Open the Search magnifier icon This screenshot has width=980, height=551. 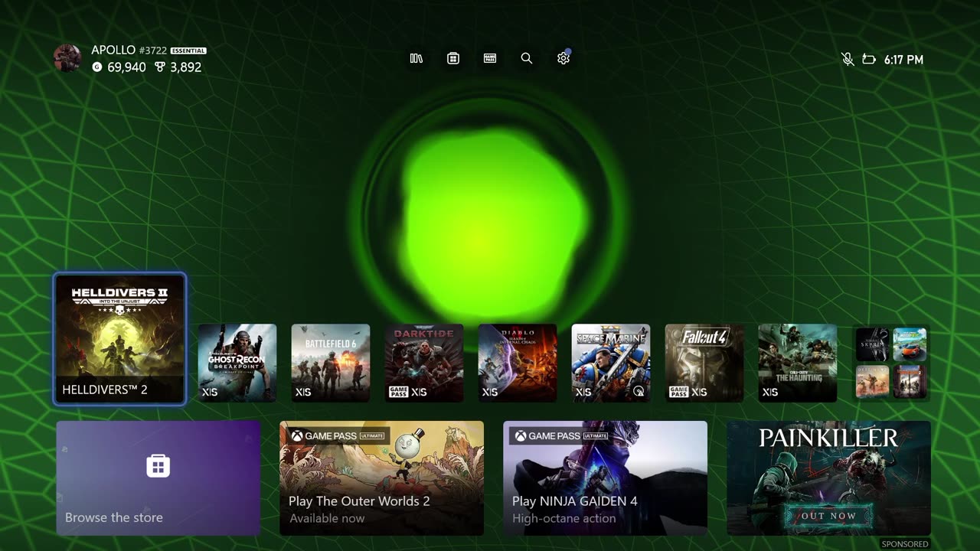click(527, 58)
